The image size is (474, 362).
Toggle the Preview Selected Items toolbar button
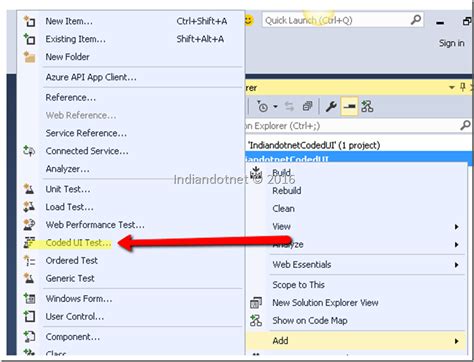point(349,107)
